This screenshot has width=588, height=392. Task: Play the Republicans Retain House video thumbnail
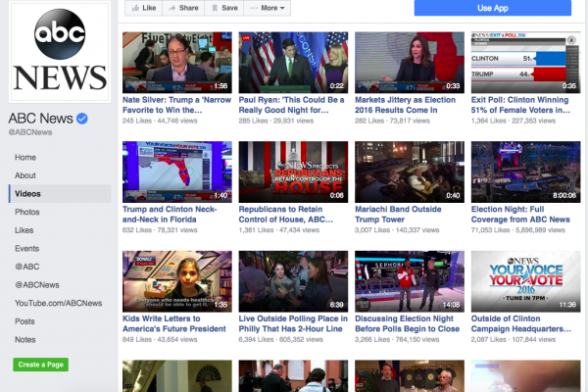pos(293,172)
